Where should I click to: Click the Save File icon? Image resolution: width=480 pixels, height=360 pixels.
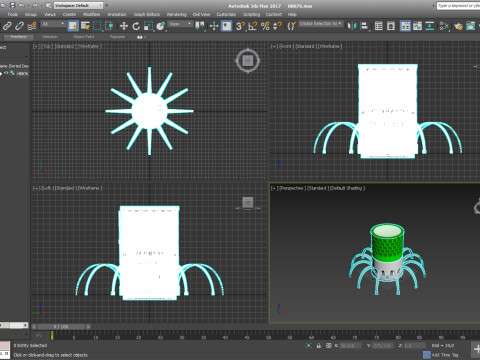point(13,5)
